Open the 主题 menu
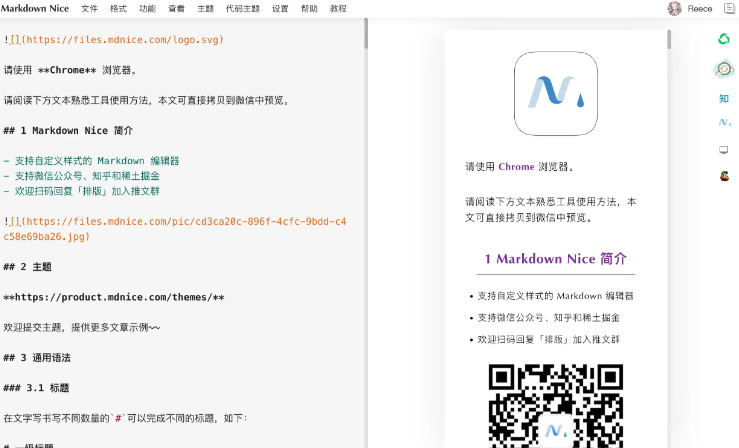Viewport: 739px width, 448px height. click(x=205, y=8)
